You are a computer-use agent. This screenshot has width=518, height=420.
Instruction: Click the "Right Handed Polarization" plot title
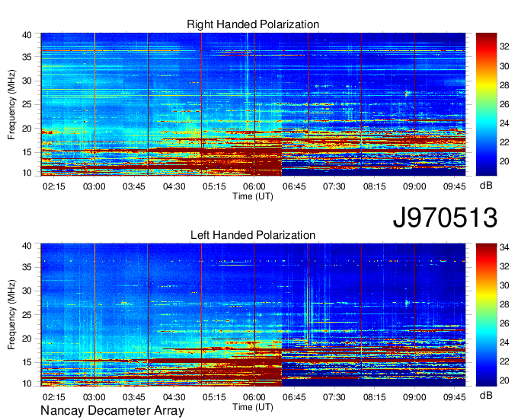tap(253, 24)
